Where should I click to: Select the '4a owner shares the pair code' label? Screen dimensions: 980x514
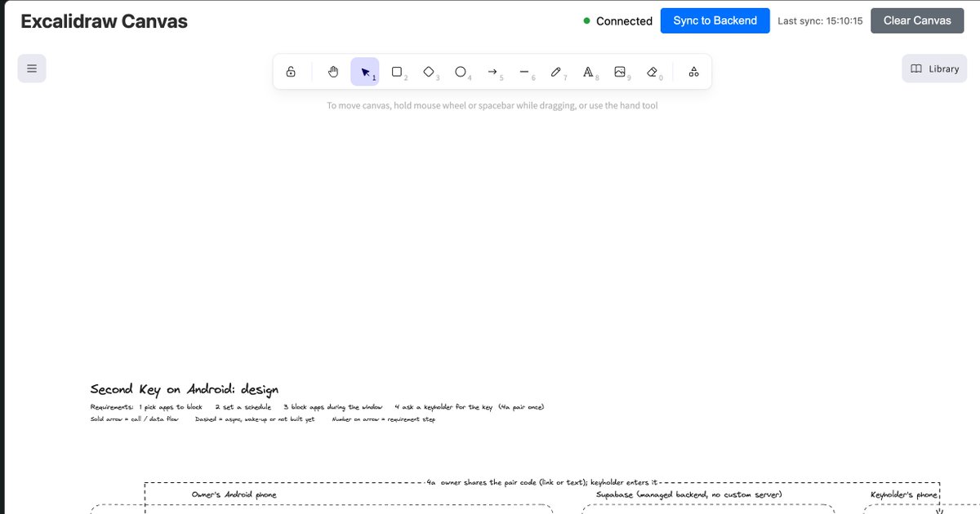[542, 483]
